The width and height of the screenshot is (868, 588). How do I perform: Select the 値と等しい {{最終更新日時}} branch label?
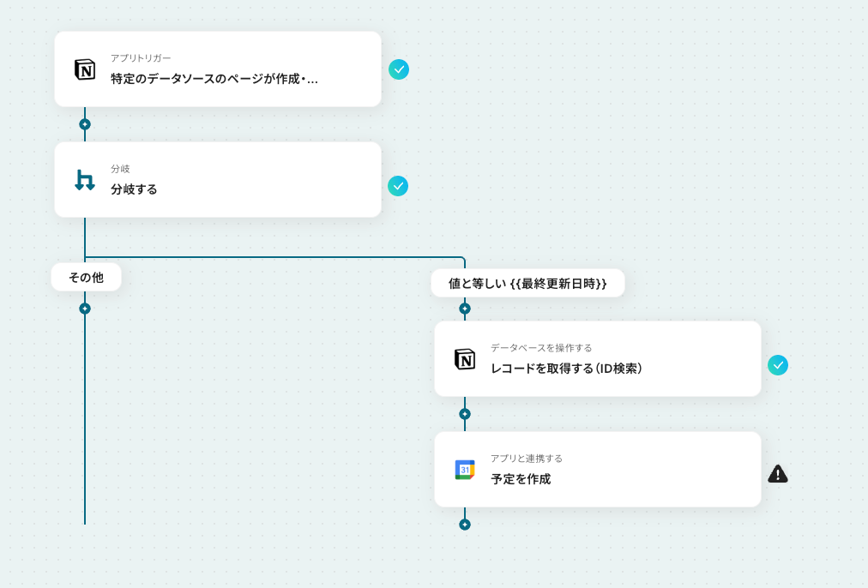tap(527, 283)
